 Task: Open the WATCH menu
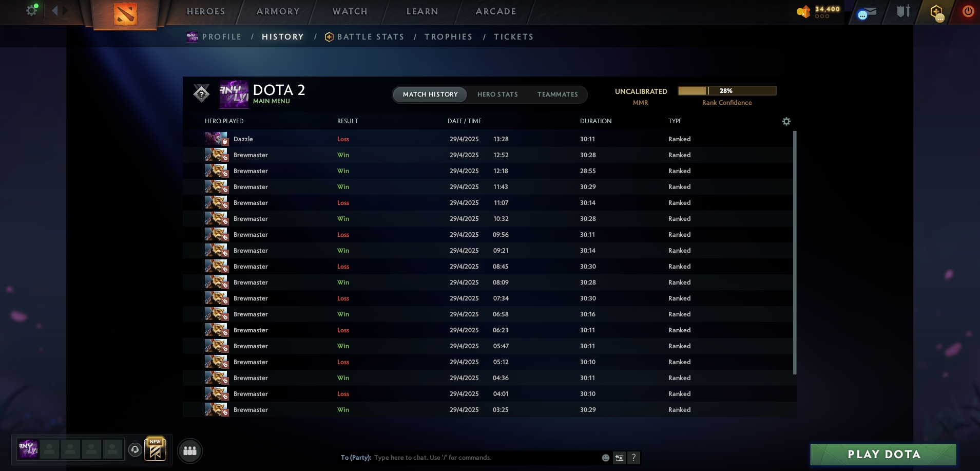[350, 11]
